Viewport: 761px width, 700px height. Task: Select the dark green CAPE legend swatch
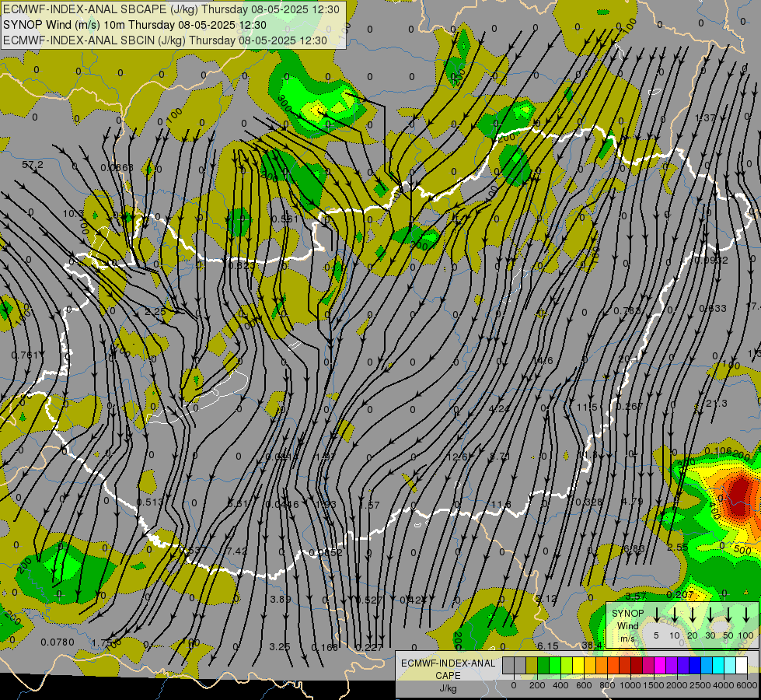pyautogui.click(x=543, y=666)
